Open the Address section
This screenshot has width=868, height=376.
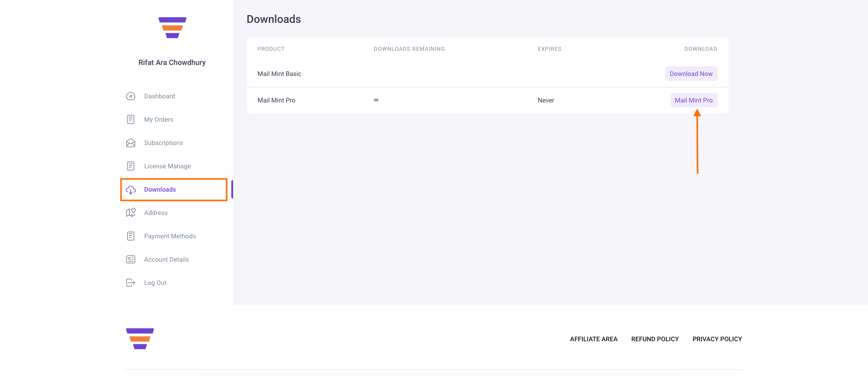click(x=156, y=213)
